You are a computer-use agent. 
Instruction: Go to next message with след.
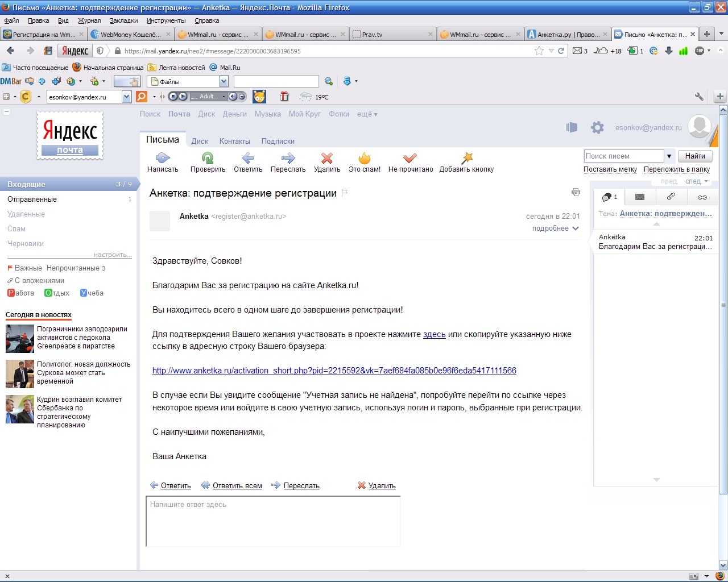[x=697, y=181]
